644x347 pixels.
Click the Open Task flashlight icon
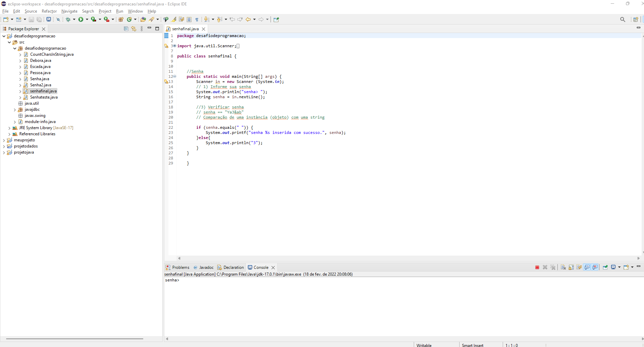(x=151, y=19)
